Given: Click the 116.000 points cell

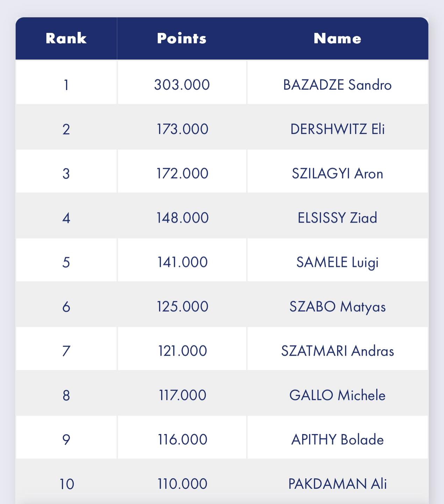Looking at the screenshot, I should [x=182, y=440].
